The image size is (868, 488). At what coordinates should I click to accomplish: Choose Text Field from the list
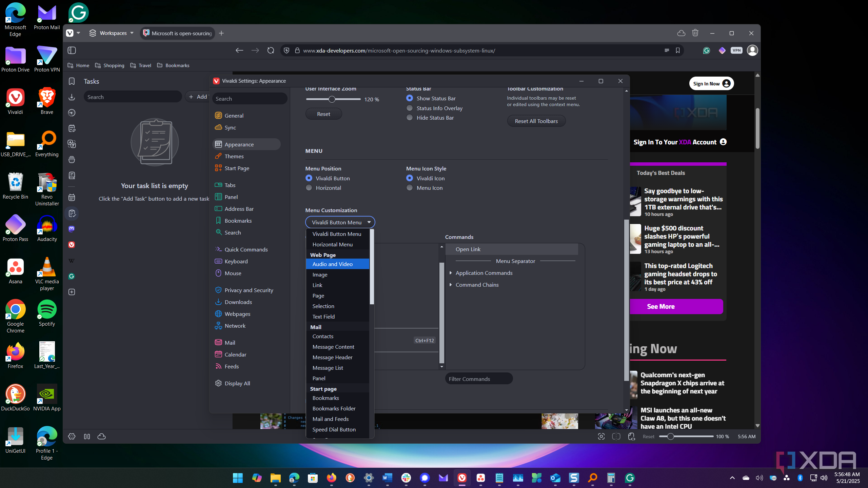coord(337,317)
